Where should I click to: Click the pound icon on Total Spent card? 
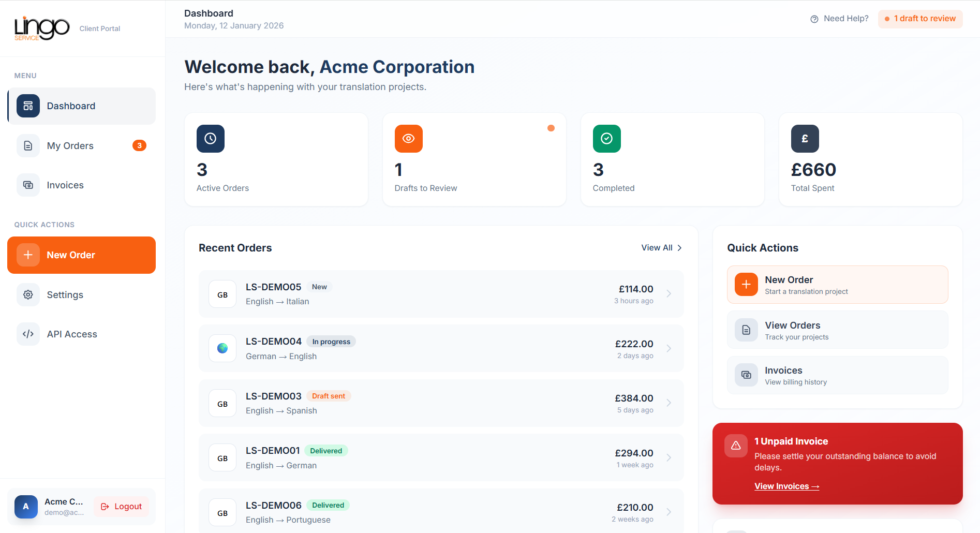point(805,138)
